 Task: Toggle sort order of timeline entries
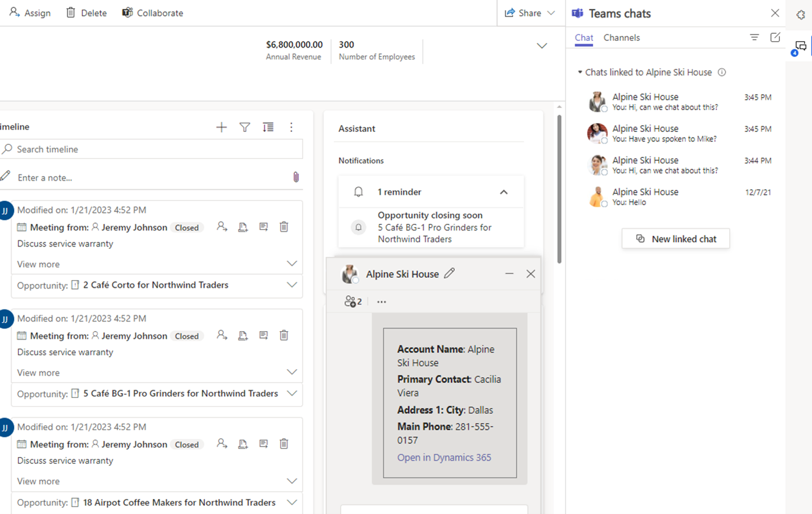pyautogui.click(x=267, y=127)
